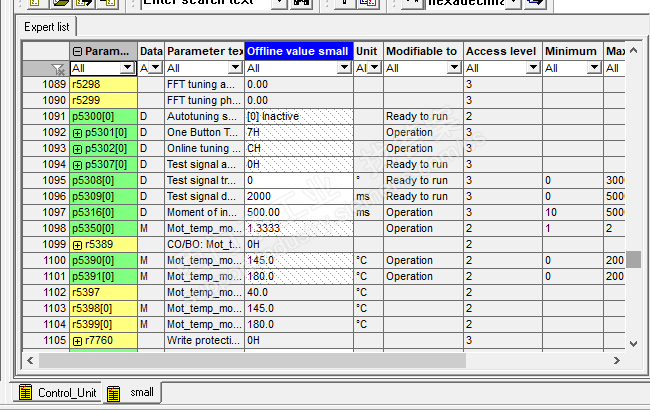Expand parameter p5301[0] indices
This screenshot has width=650, height=410.
click(78, 133)
